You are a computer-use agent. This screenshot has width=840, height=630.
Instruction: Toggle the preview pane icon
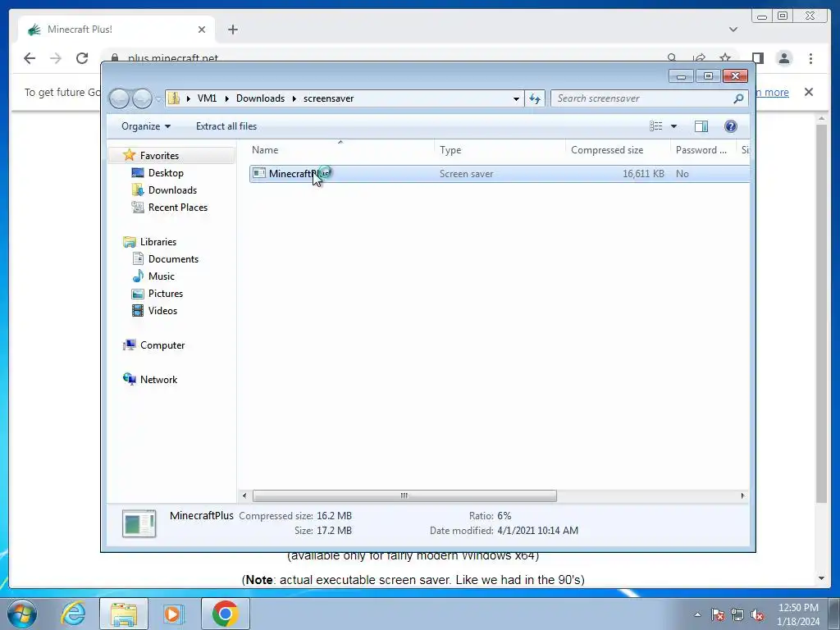click(x=701, y=126)
